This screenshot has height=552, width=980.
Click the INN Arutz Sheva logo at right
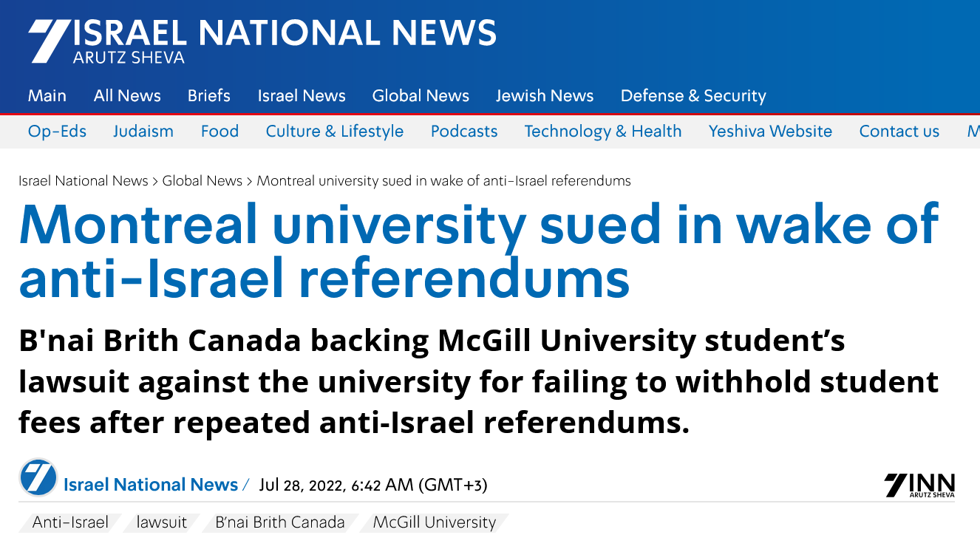919,485
